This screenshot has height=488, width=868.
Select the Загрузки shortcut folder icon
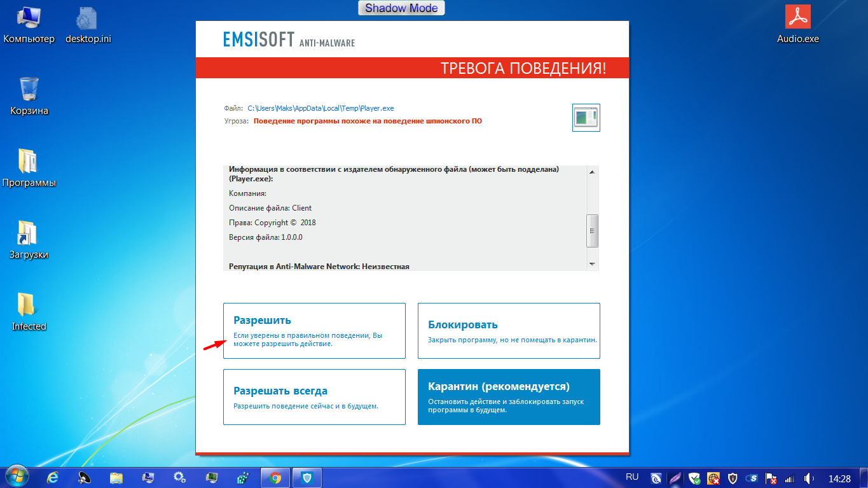click(x=29, y=241)
